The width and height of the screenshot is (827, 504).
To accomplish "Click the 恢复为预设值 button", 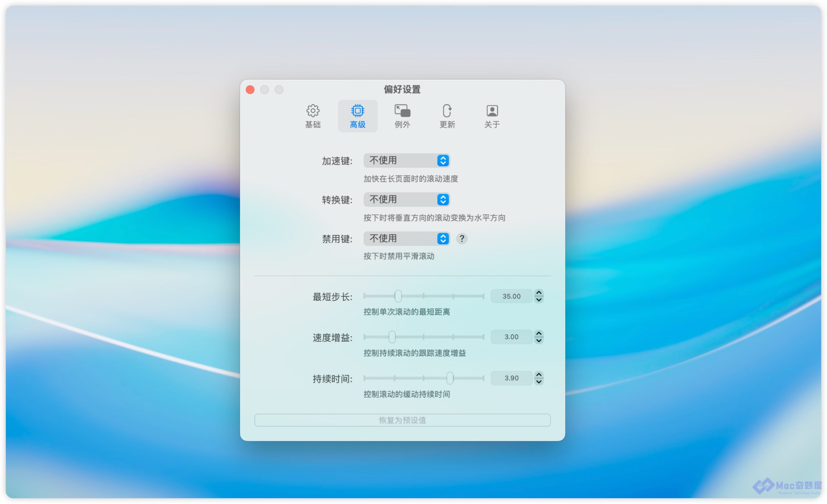I will [x=402, y=420].
